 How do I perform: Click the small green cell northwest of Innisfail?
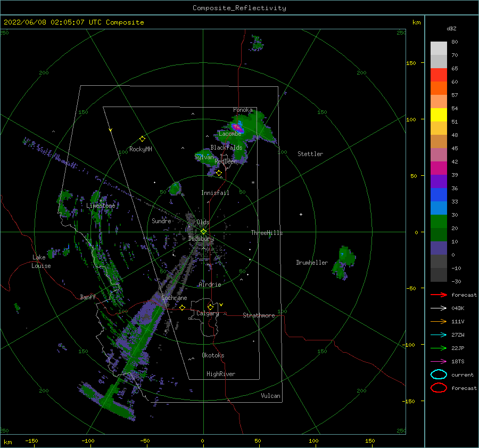175,189
